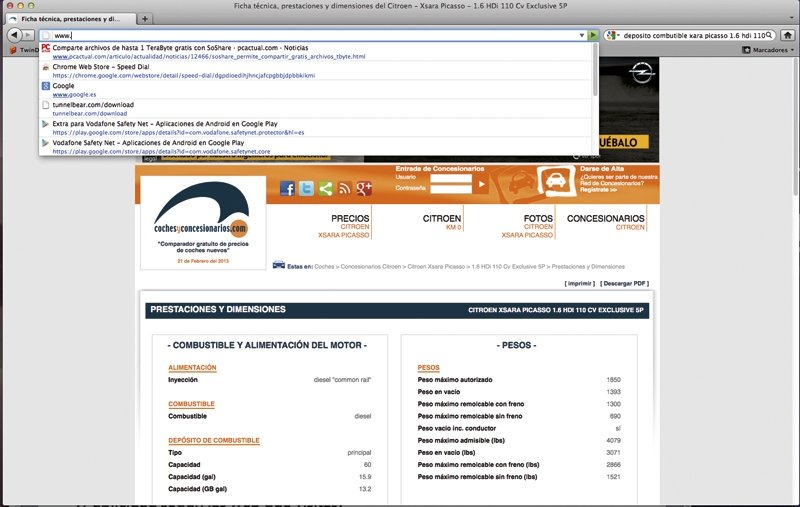The width and height of the screenshot is (800, 507).
Task: Select the Ficha técnica browser tab
Action: pos(71,19)
